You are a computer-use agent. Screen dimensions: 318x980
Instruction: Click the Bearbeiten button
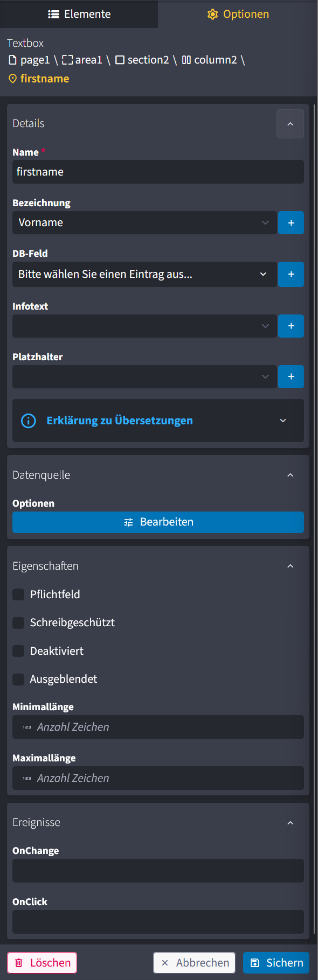pos(158,522)
